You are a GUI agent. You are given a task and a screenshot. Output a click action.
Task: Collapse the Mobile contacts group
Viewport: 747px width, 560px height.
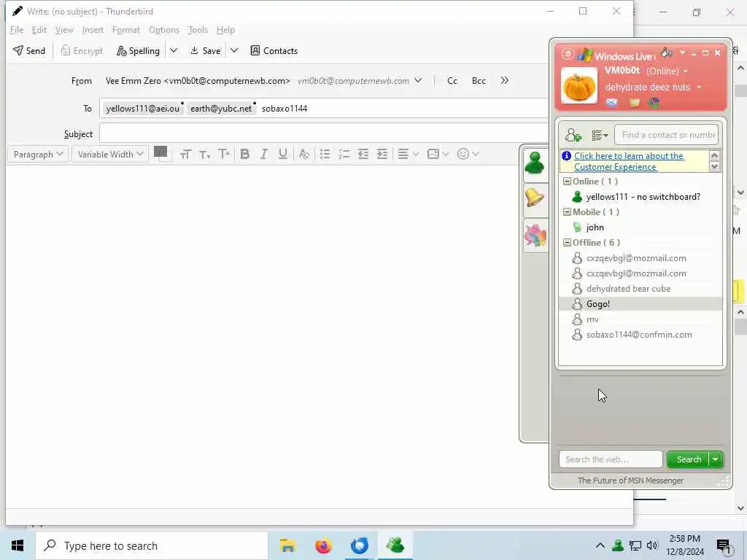click(567, 212)
